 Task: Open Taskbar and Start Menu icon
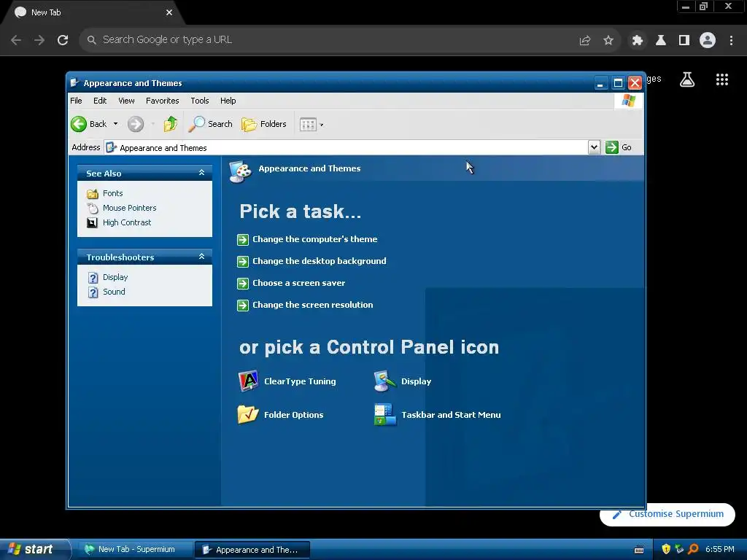click(x=385, y=414)
